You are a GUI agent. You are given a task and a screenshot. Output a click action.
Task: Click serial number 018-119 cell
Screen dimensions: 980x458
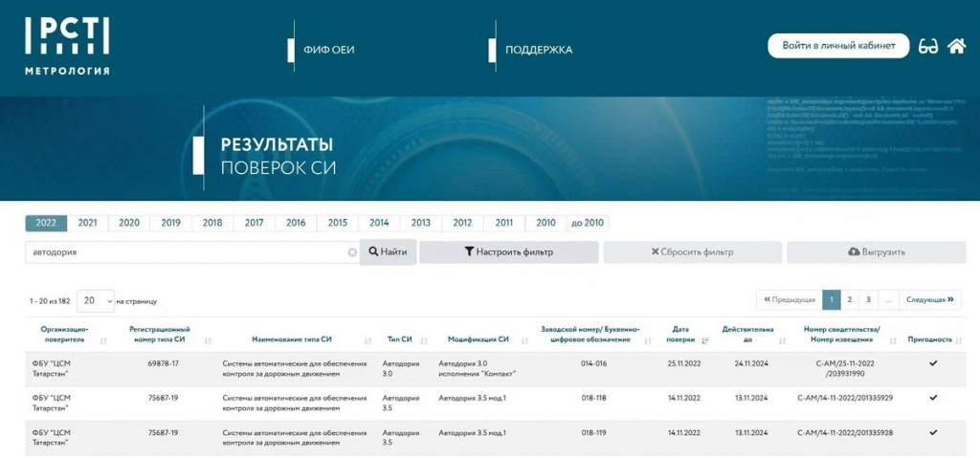(593, 432)
